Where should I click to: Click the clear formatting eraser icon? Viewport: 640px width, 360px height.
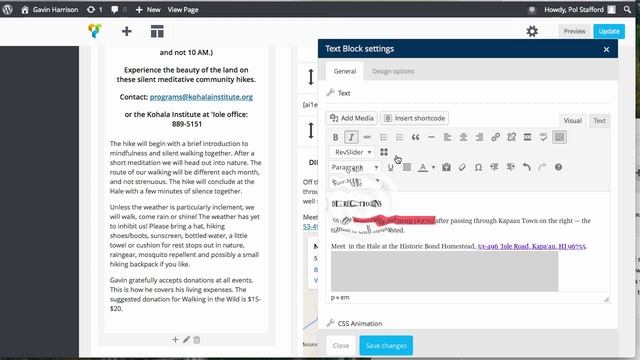462,167
